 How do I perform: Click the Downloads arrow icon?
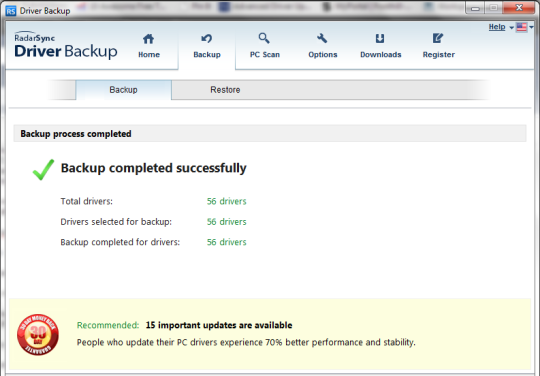tap(380, 38)
